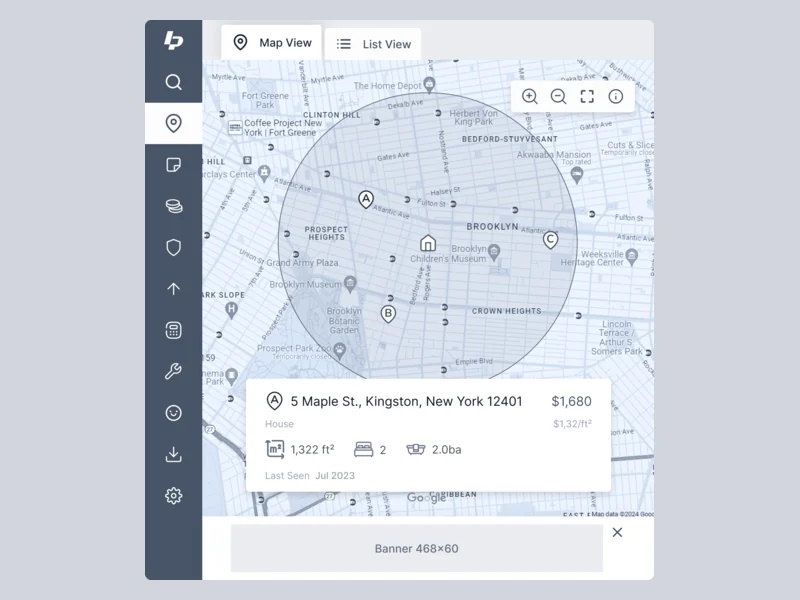Click Brooklyn Children's Museum map pin
800x600 pixels.
(x=493, y=252)
